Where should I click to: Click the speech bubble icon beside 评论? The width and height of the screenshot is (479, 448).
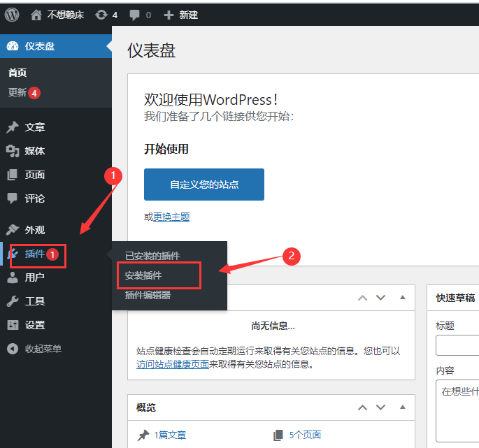point(13,198)
